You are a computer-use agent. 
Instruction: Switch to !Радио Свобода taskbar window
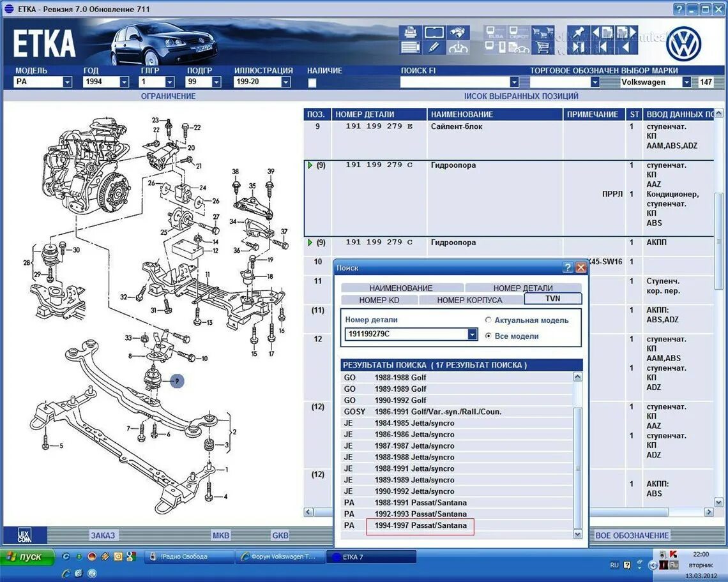click(x=188, y=556)
